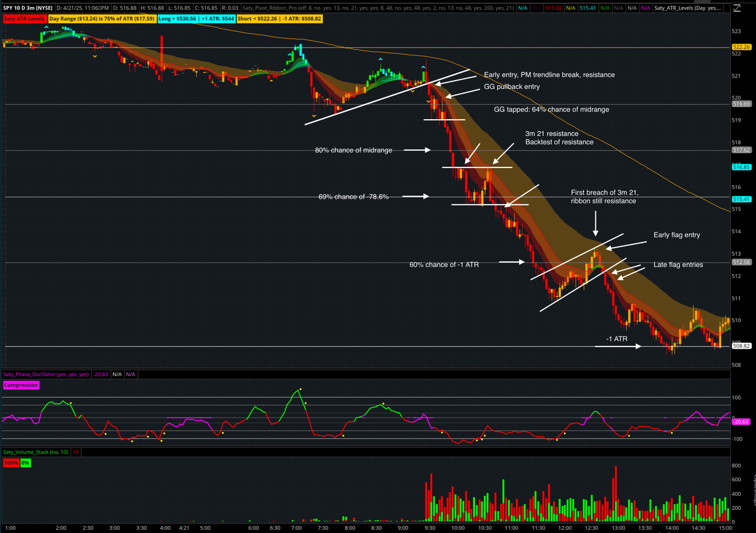This screenshot has height=533, width=756.
Task: Select the '60% chance of -1 ATR' note
Action: (x=444, y=265)
